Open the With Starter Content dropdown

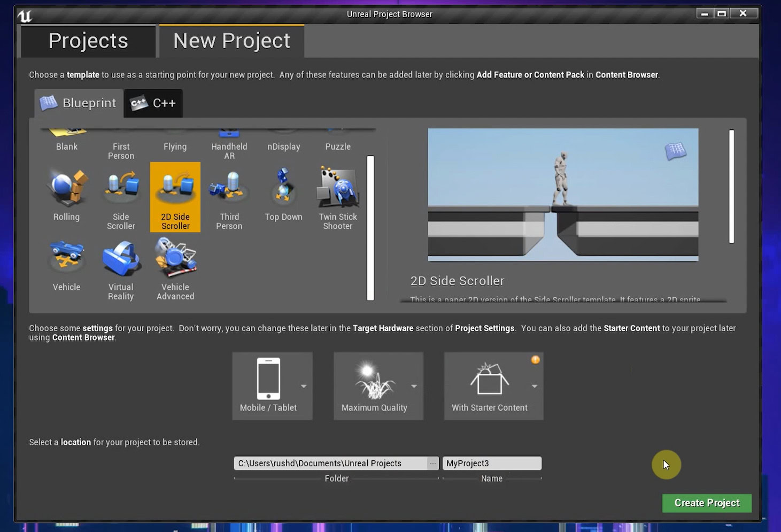click(534, 386)
